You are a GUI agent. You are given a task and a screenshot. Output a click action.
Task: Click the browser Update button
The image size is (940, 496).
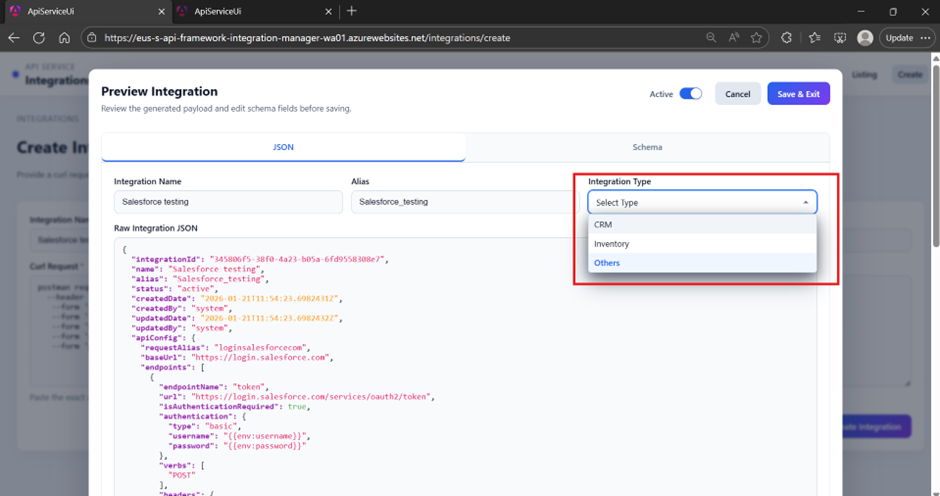tap(899, 38)
